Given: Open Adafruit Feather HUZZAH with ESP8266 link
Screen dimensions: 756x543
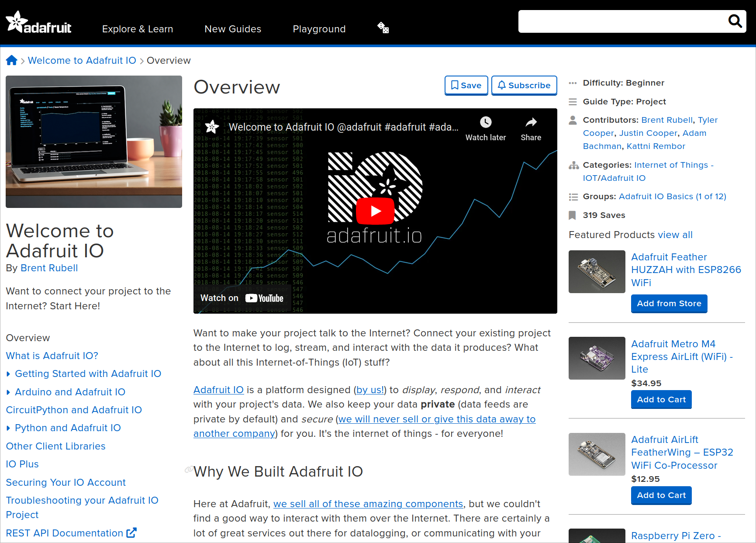Looking at the screenshot, I should click(686, 270).
